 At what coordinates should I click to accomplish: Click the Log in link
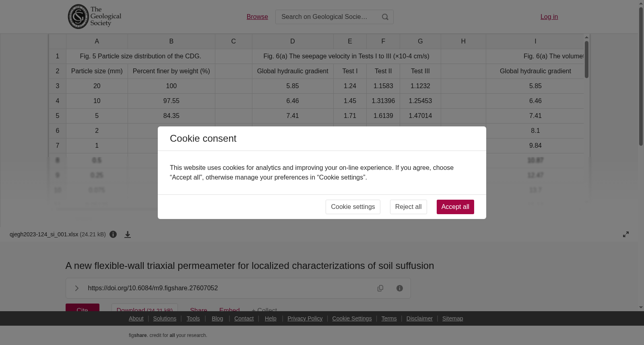(x=549, y=17)
